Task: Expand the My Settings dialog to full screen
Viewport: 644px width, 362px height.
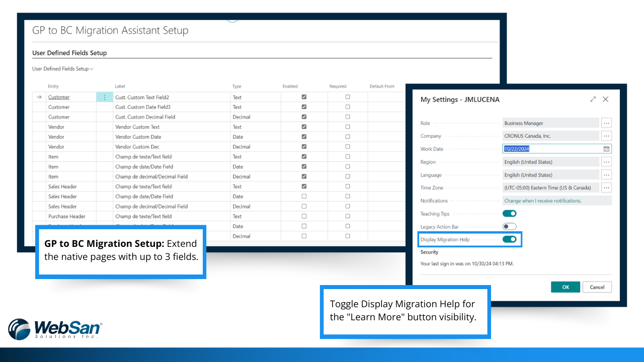Action: click(x=593, y=100)
